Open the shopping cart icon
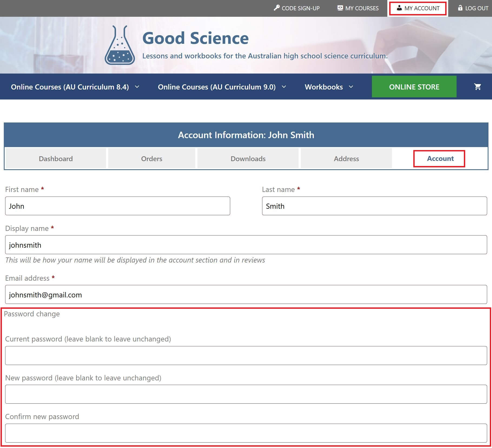This screenshot has width=492, height=448. tap(478, 87)
